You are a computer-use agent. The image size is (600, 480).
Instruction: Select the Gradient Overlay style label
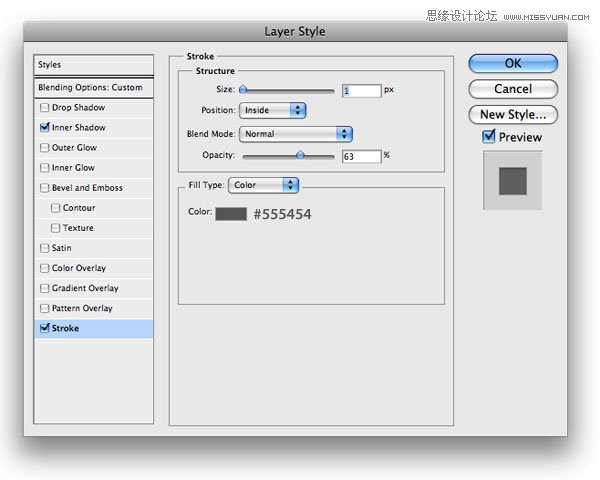pos(85,288)
